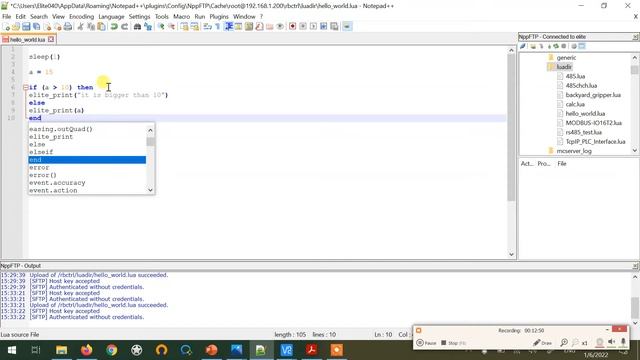Open the Plugins menu
The height and width of the screenshot is (360, 640).
coord(219,17)
